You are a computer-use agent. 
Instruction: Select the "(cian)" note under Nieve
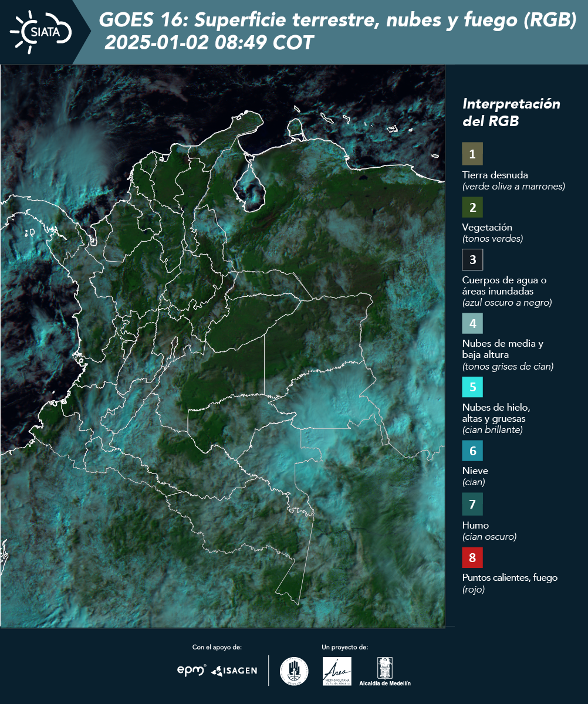pyautogui.click(x=474, y=482)
